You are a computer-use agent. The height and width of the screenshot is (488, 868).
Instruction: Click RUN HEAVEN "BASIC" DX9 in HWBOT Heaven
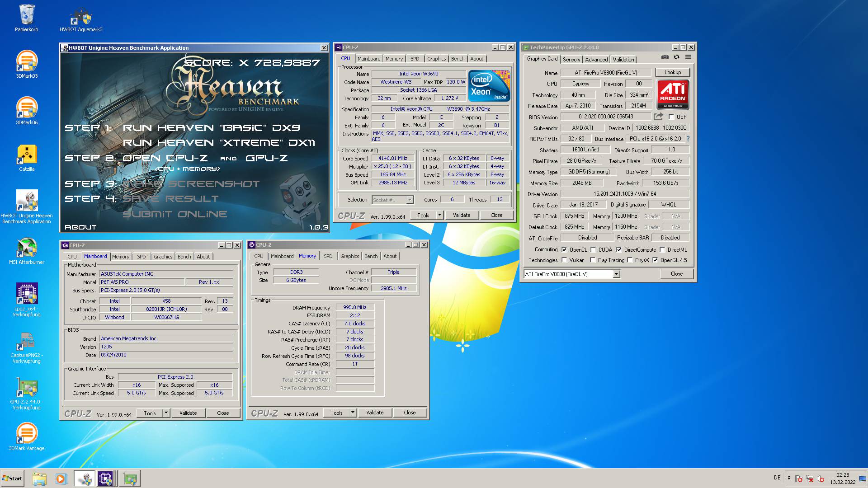[x=211, y=128]
